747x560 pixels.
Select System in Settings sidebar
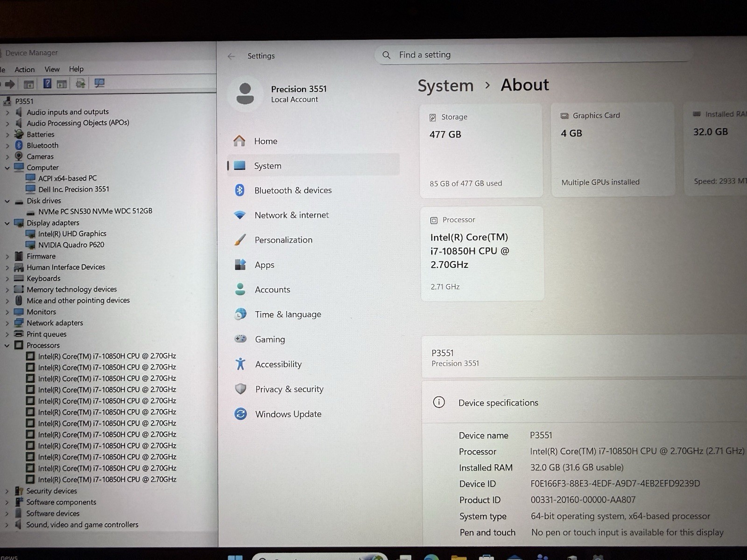pos(313,165)
